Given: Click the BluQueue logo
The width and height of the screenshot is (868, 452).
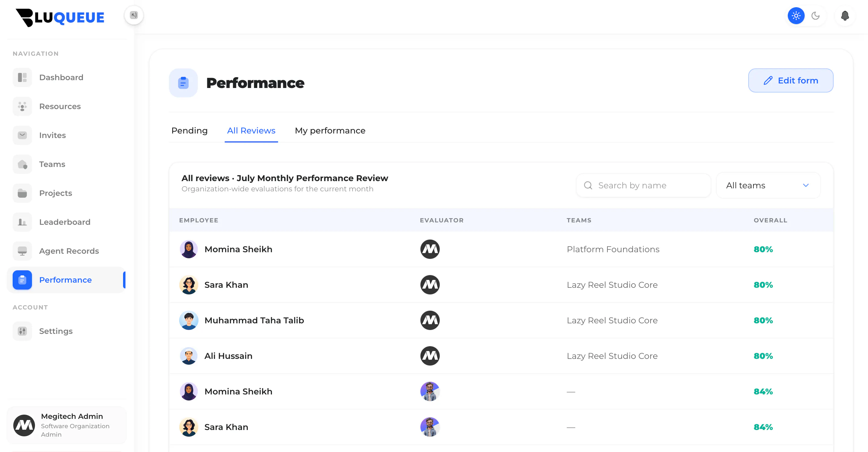Looking at the screenshot, I should (60, 17).
